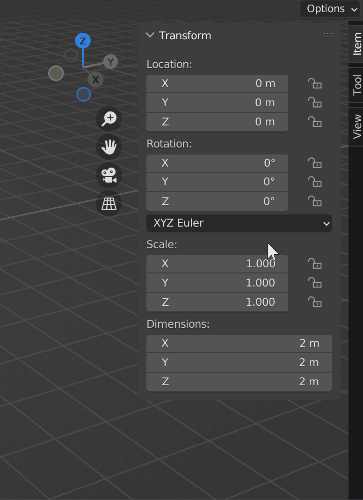Click the Rotation Z value field
The image size is (363, 500).
tap(217, 201)
